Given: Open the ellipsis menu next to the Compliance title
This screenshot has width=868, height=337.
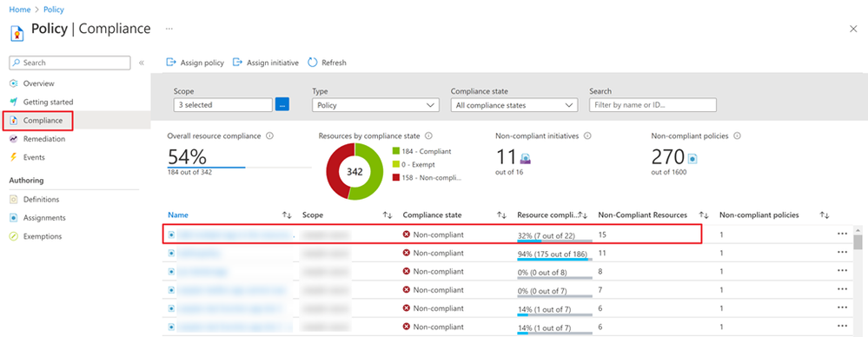Looking at the screenshot, I should tap(169, 28).
